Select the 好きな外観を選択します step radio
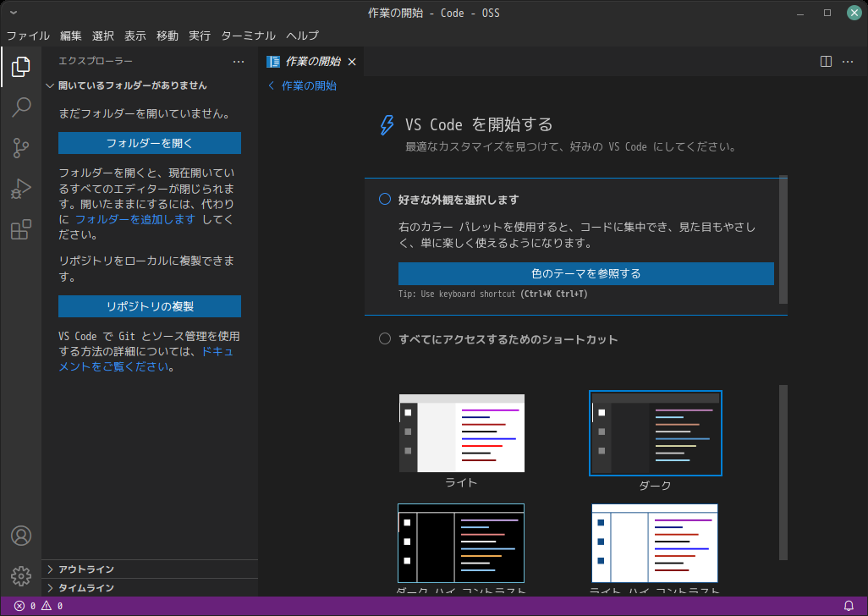 coord(385,199)
